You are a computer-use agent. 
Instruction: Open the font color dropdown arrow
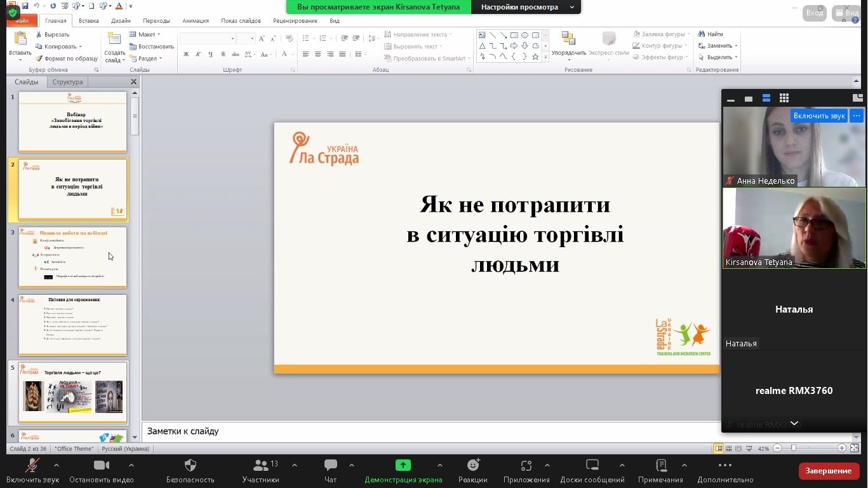[291, 55]
